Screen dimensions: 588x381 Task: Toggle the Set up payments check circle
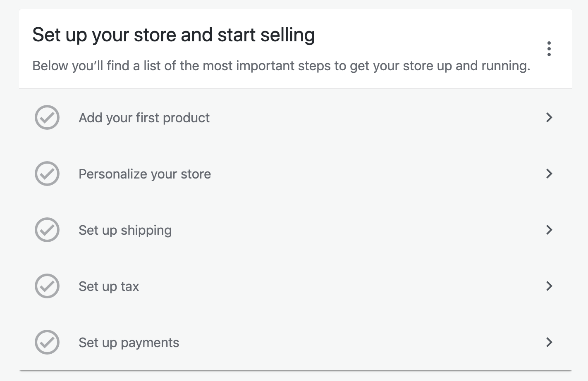[47, 342]
